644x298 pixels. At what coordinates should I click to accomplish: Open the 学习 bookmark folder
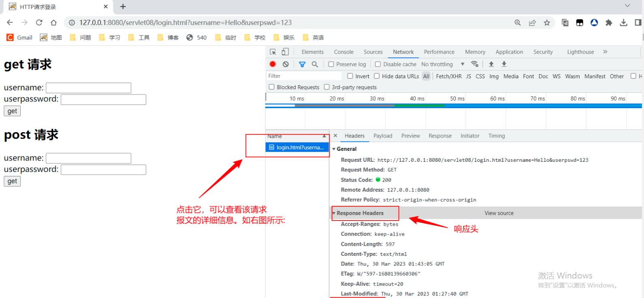pos(109,37)
